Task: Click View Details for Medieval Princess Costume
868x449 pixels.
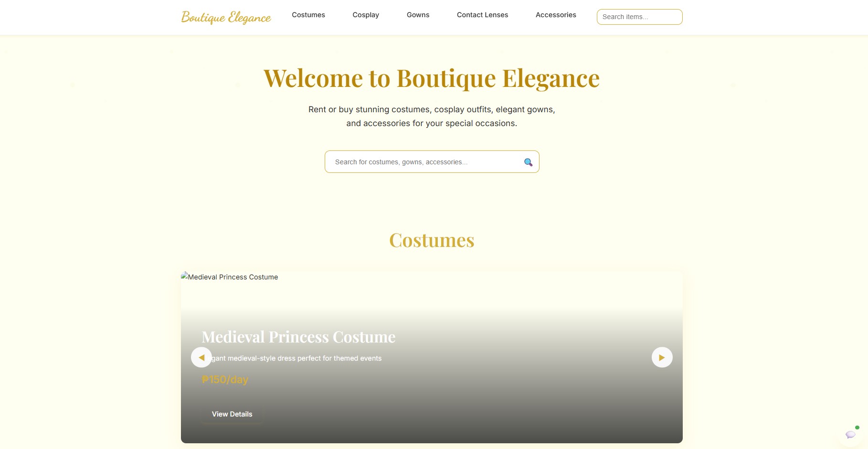Action: [232, 414]
